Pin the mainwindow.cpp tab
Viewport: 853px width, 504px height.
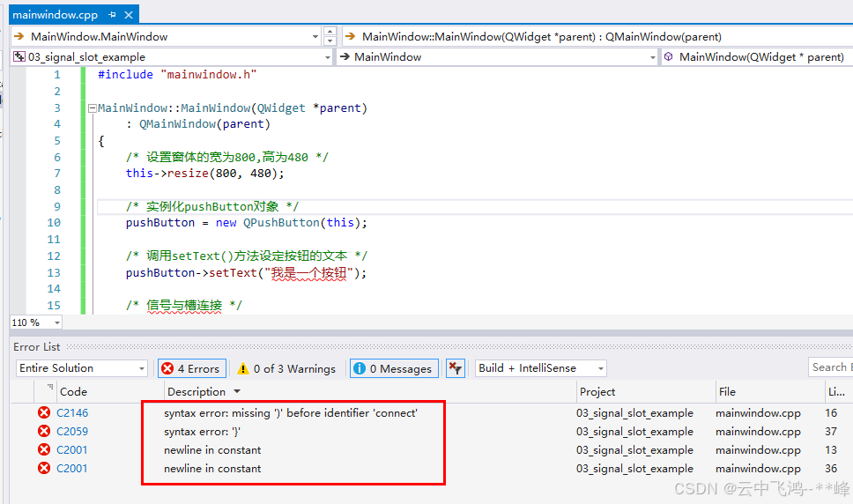[112, 15]
